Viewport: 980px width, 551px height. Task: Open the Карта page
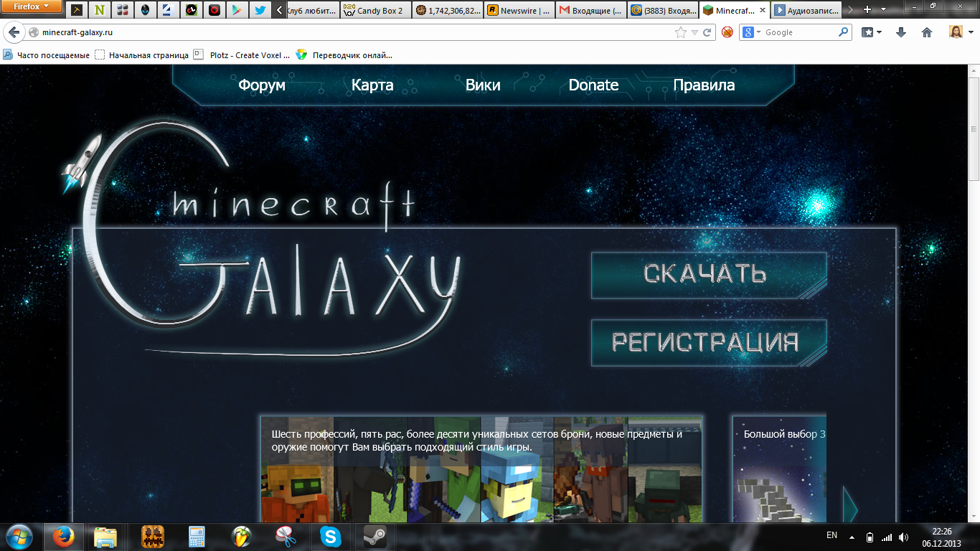point(372,85)
